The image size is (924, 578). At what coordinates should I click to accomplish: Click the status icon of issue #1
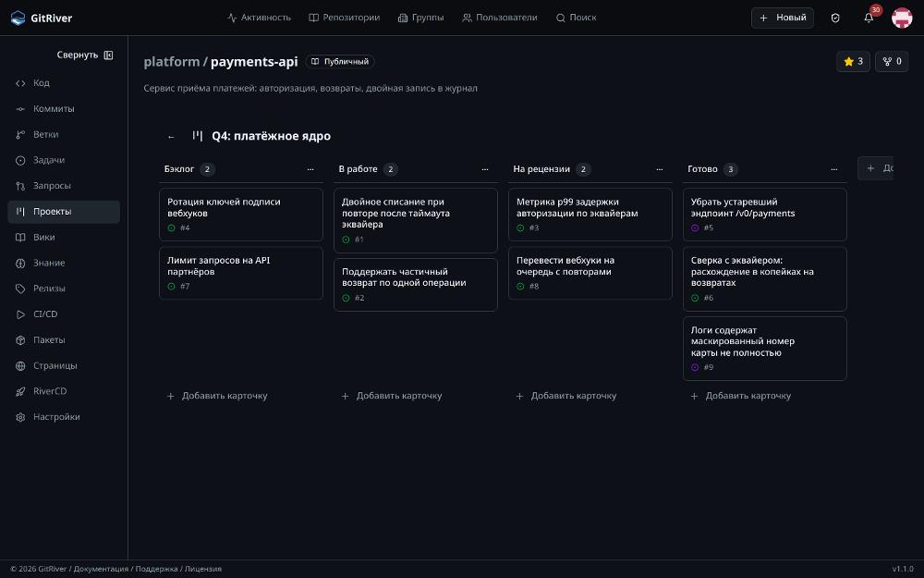tap(346, 240)
